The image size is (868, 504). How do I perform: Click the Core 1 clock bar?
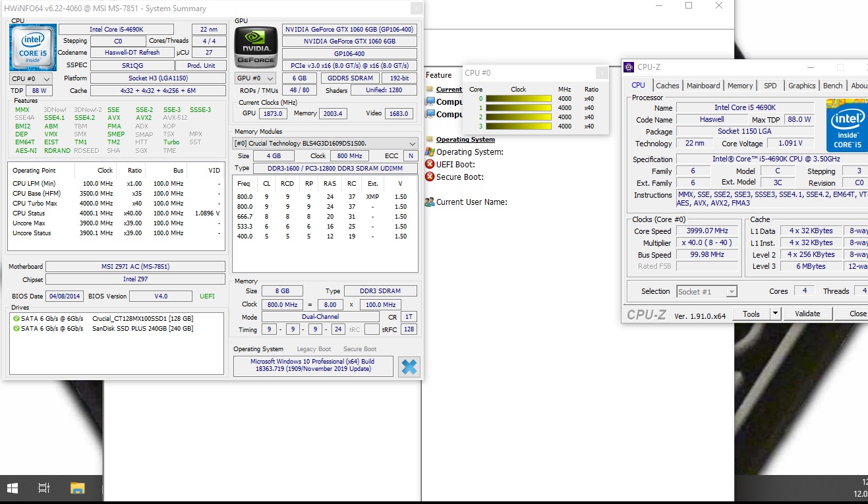point(518,108)
